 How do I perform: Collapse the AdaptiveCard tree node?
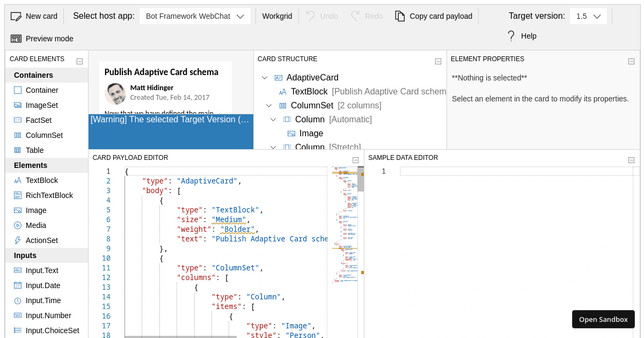coord(265,78)
